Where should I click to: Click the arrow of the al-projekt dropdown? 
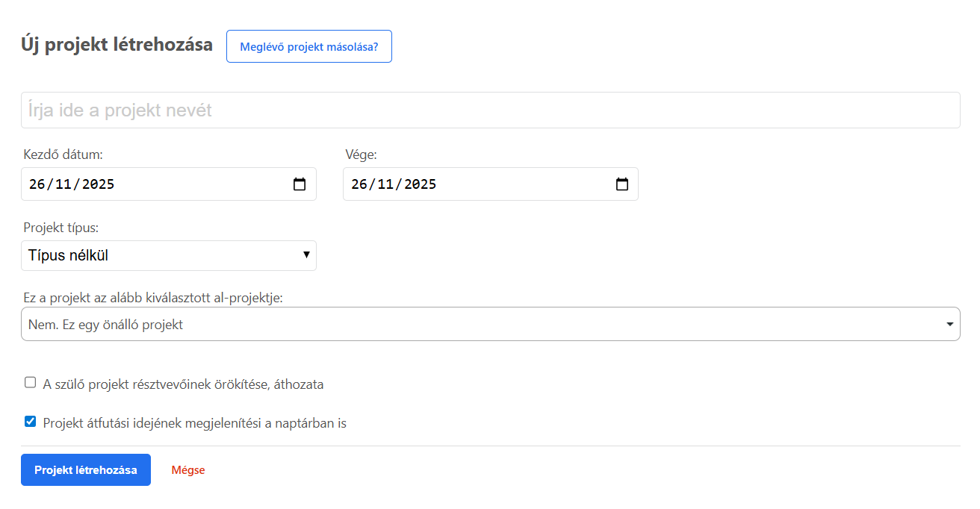949,325
